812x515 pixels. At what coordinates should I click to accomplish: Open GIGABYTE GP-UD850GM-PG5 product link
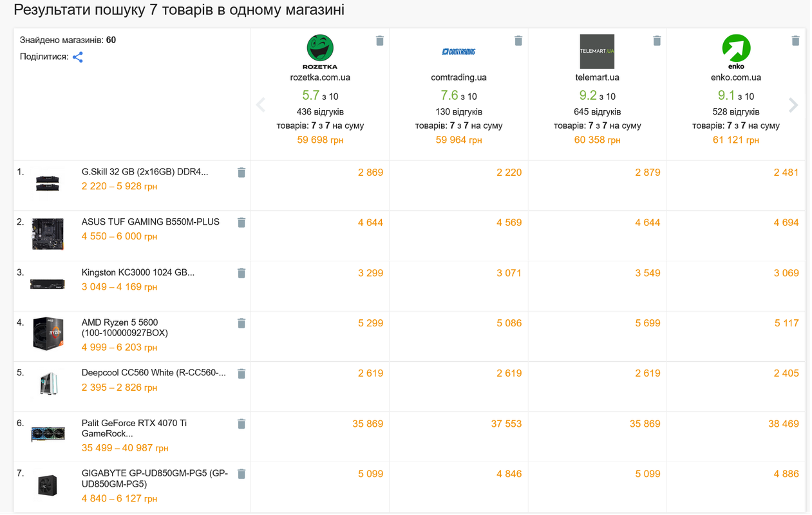[x=155, y=478]
